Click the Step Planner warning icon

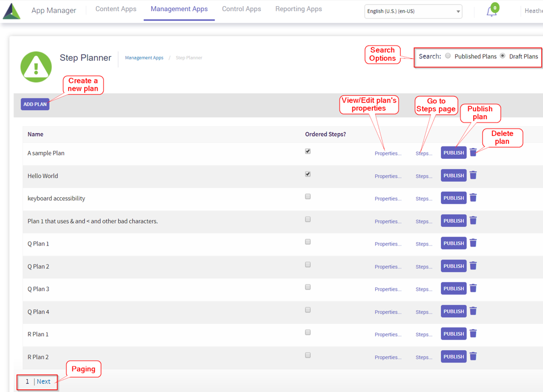[36, 67]
